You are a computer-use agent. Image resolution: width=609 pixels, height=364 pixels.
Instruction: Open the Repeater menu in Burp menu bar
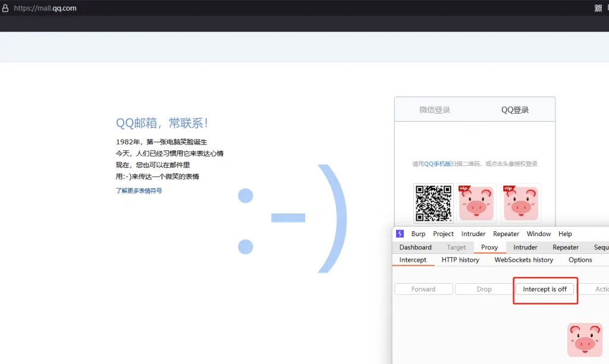[506, 234]
